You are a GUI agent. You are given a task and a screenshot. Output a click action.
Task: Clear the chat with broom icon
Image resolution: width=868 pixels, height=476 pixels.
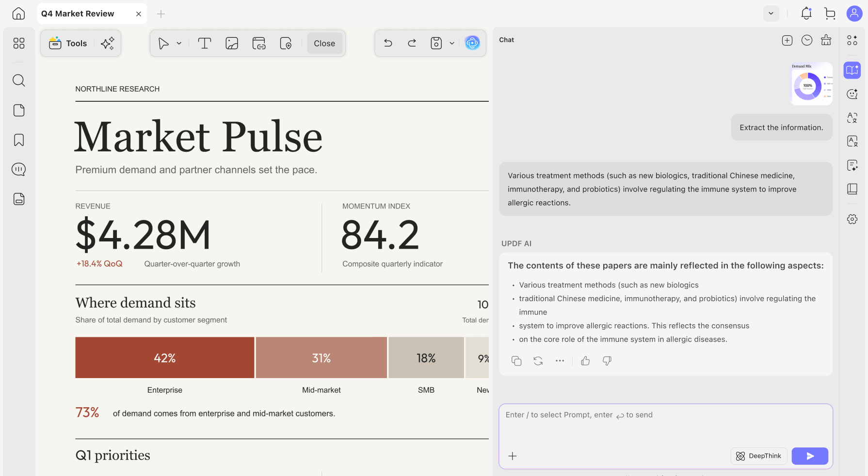(x=826, y=40)
